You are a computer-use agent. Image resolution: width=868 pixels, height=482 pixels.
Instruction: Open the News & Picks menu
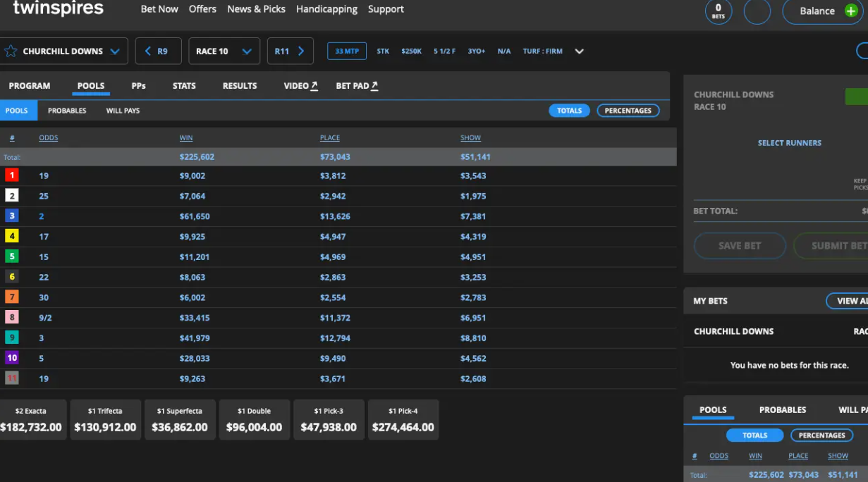257,9
